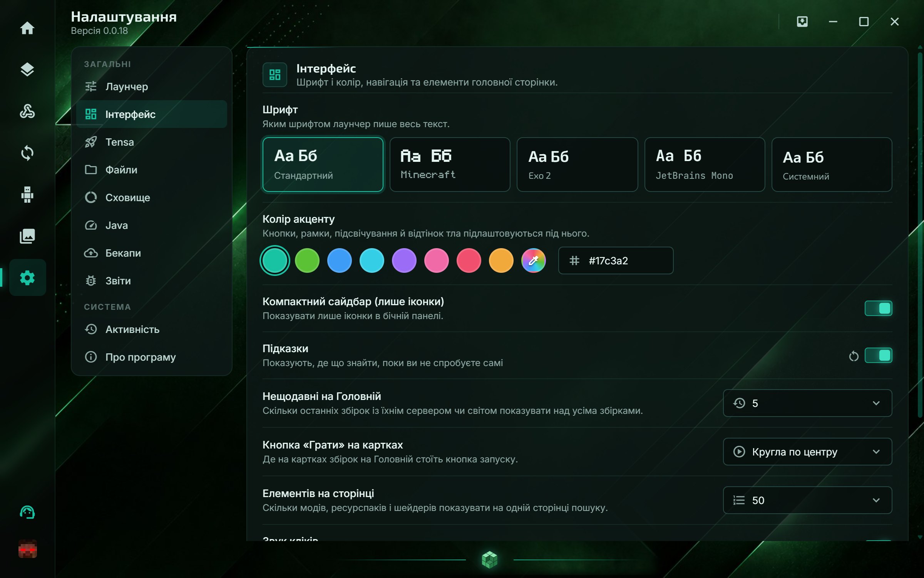Open Файли settings section
Image resolution: width=924 pixels, height=578 pixels.
[x=152, y=170]
